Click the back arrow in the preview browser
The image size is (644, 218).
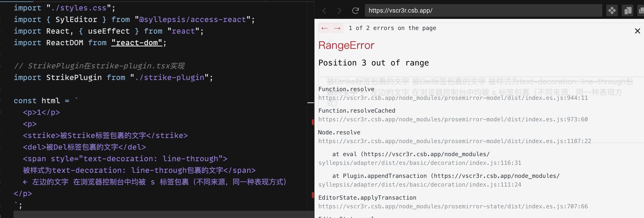(x=324, y=10)
